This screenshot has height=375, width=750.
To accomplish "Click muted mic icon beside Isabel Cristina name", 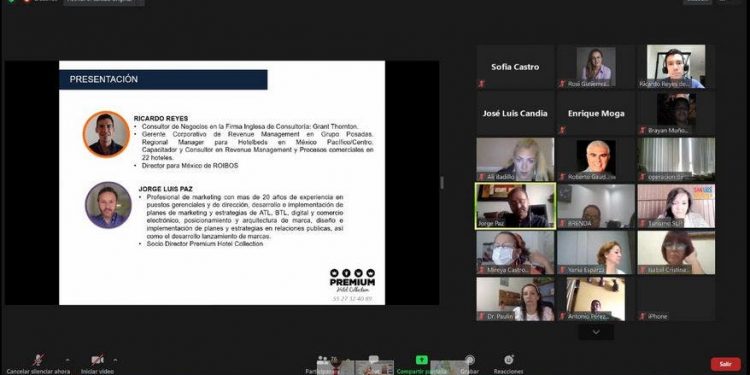I will pos(643,270).
